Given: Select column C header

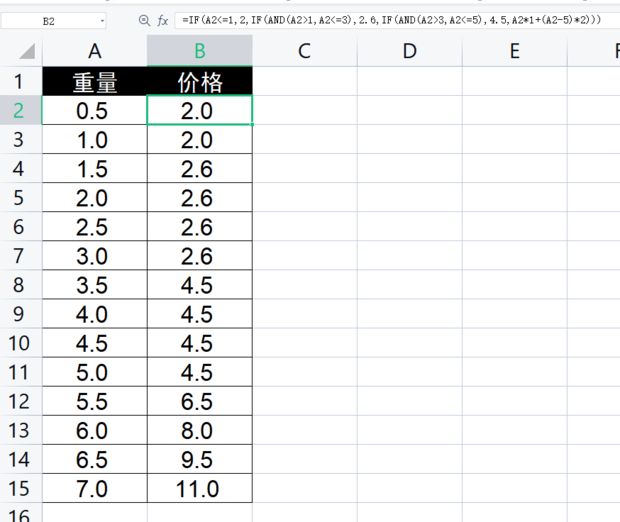Looking at the screenshot, I should click(304, 51).
